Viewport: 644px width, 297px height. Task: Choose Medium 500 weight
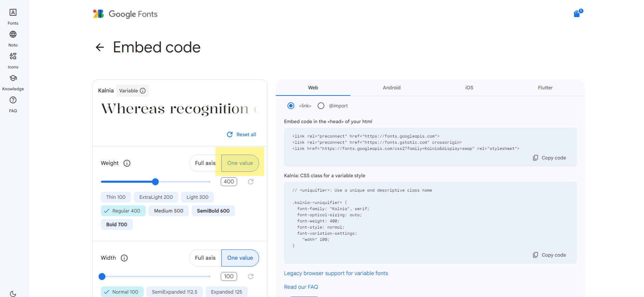coord(169,211)
